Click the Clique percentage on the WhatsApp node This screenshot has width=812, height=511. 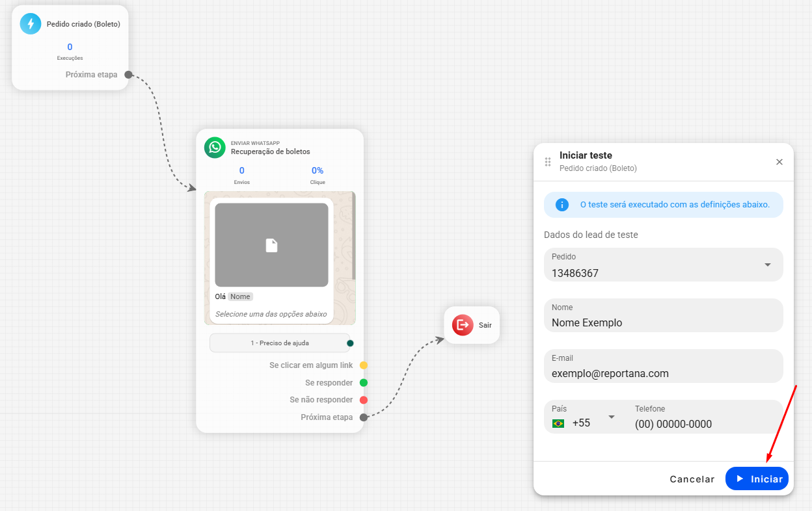pyautogui.click(x=318, y=171)
